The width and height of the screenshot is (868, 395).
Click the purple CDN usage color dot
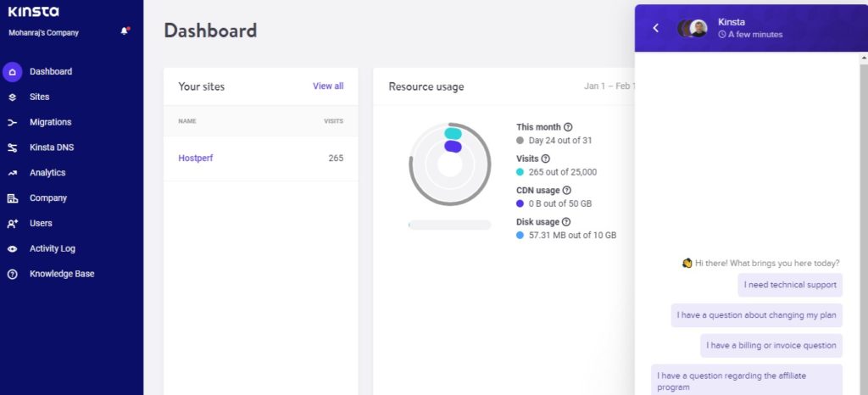point(520,203)
